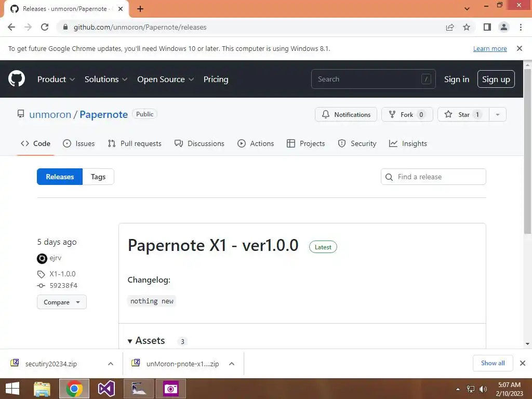
Task: Collapse the Assets section
Action: 146,341
